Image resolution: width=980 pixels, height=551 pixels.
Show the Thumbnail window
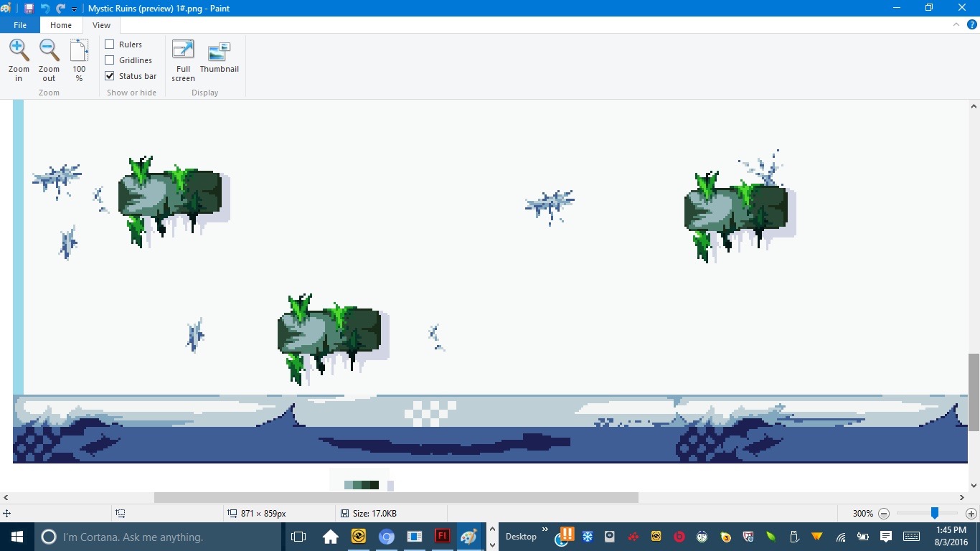point(219,52)
